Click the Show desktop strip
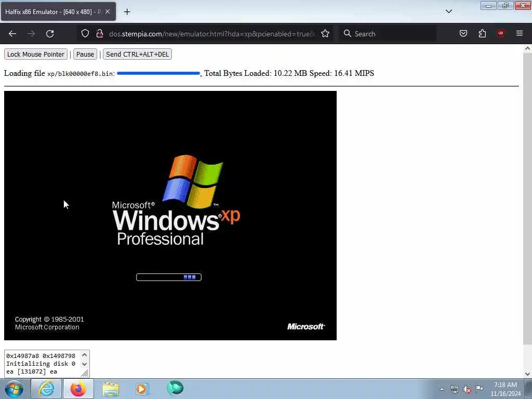This screenshot has width=532, height=399. pyautogui.click(x=528, y=389)
